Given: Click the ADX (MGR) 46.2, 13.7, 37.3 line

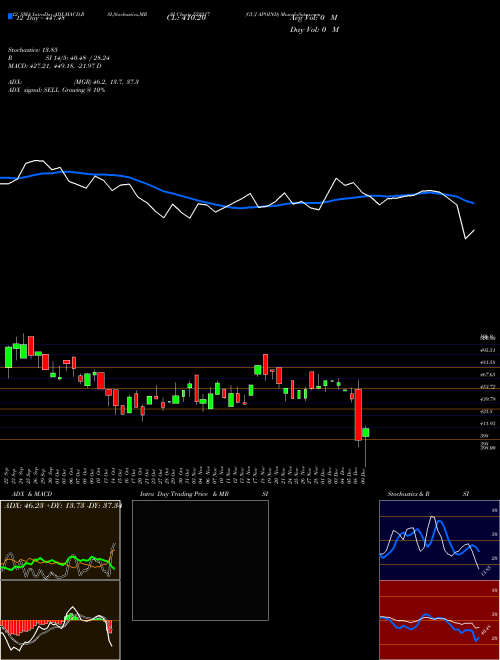Looking at the screenshot, I should coord(73,82).
